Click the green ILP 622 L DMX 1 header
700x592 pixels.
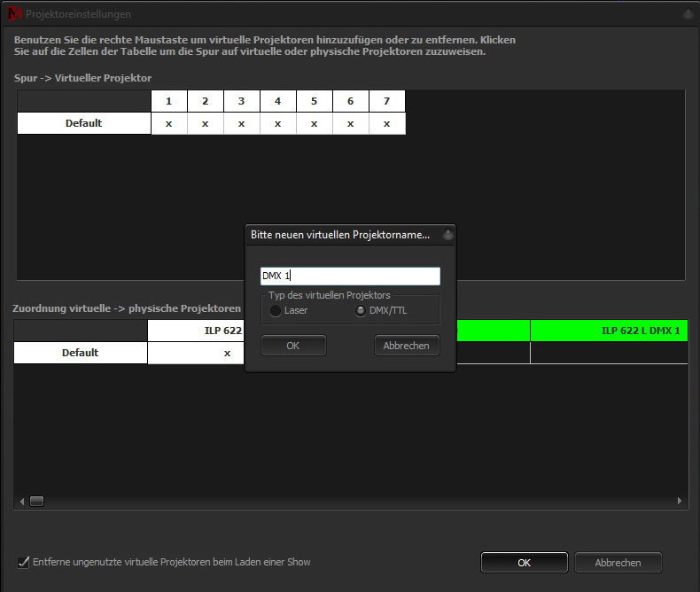tap(610, 331)
